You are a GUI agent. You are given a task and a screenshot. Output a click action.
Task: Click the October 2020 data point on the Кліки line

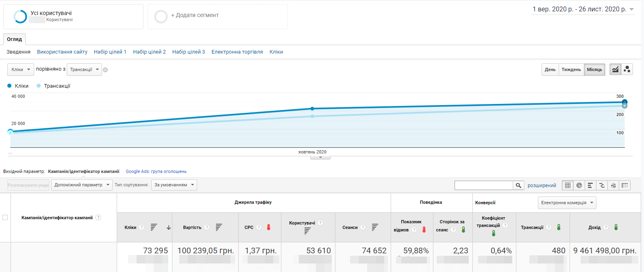(x=312, y=109)
